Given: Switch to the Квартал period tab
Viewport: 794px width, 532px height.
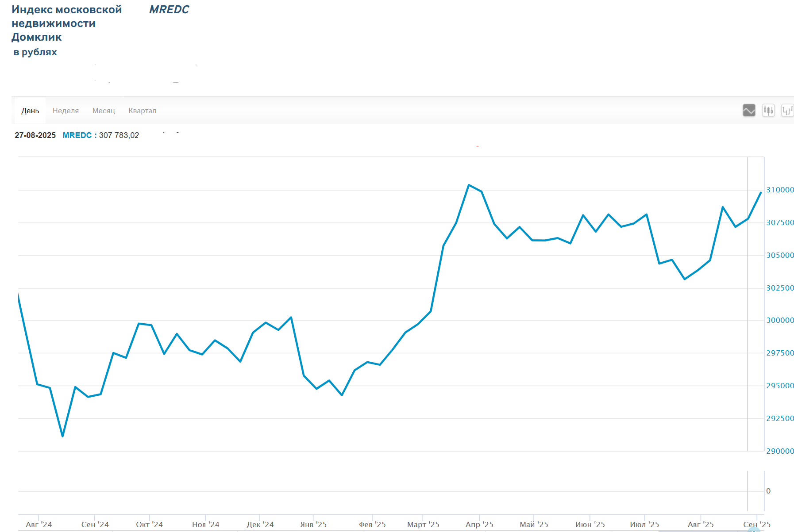Looking at the screenshot, I should pyautogui.click(x=142, y=111).
